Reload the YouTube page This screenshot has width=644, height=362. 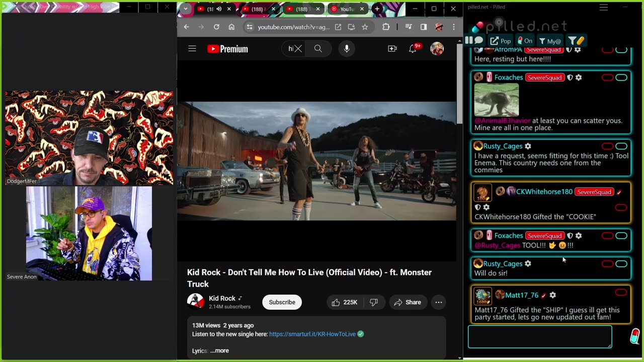click(x=216, y=27)
